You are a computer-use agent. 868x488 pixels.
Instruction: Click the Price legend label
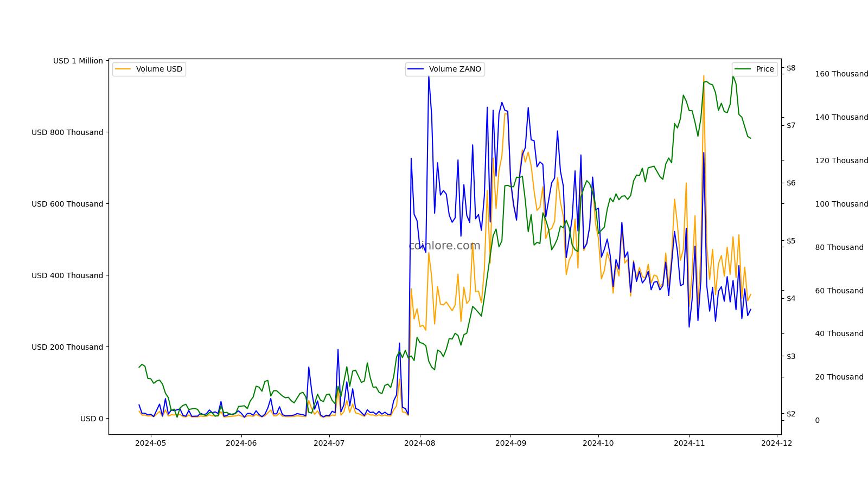point(765,69)
